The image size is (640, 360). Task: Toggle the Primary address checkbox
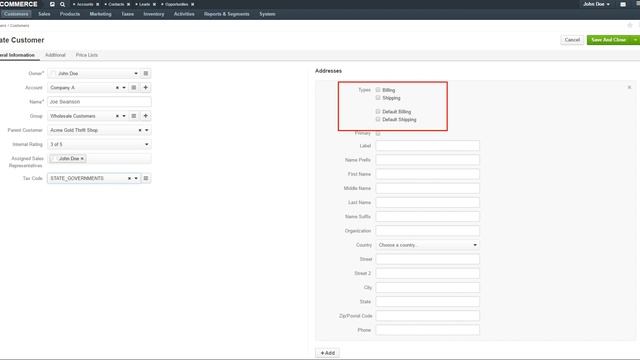click(x=378, y=133)
